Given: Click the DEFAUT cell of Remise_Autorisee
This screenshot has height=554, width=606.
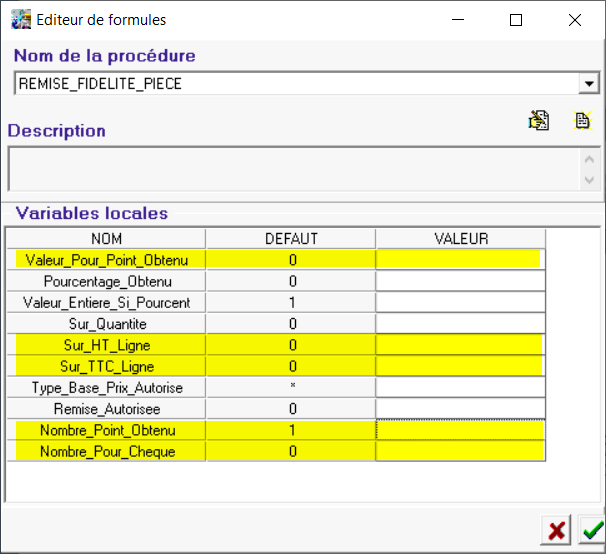Looking at the screenshot, I should [291, 409].
